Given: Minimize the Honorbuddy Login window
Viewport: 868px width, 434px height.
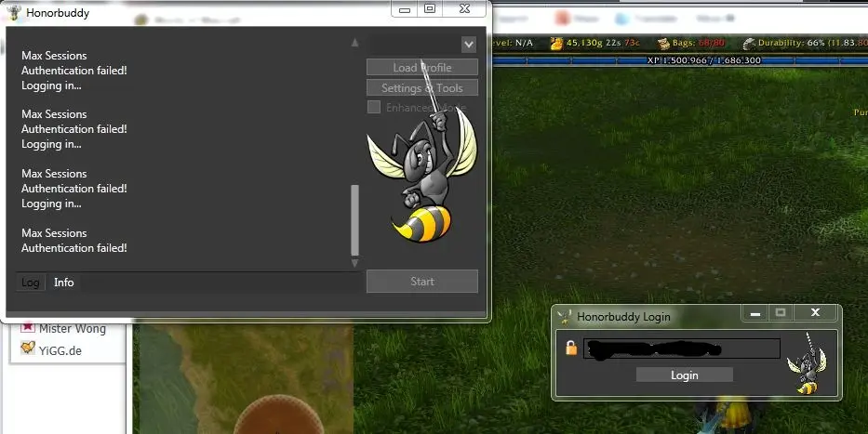Looking at the screenshot, I should [x=755, y=313].
